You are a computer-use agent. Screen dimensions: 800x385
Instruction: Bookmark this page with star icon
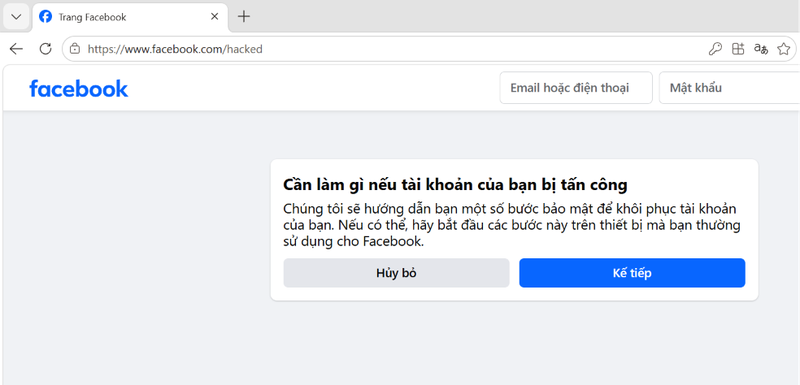click(x=784, y=49)
